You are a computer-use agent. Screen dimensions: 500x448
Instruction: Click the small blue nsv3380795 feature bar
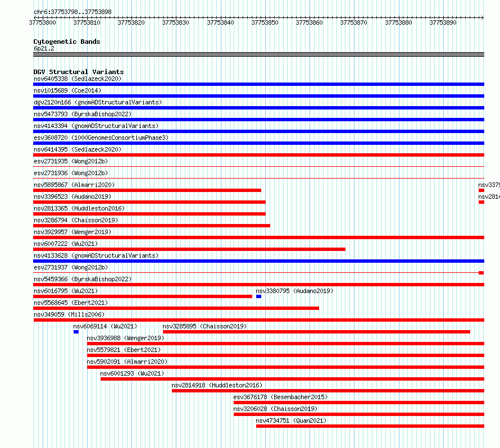click(258, 296)
